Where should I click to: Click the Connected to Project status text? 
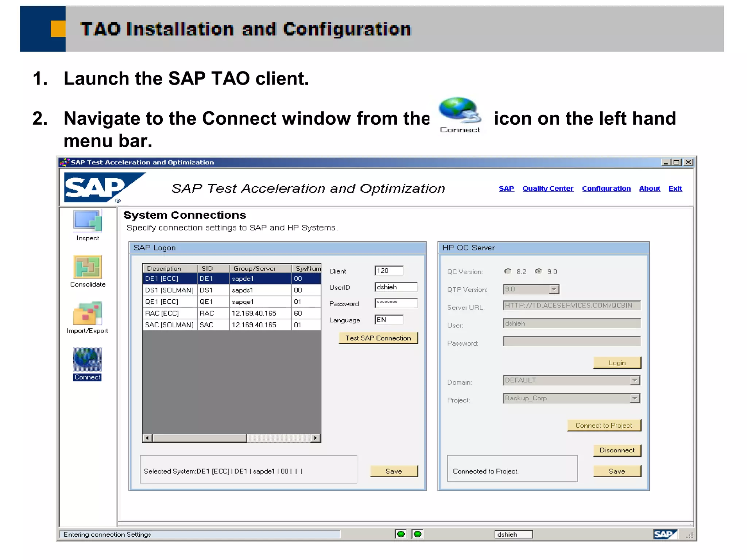485,471
